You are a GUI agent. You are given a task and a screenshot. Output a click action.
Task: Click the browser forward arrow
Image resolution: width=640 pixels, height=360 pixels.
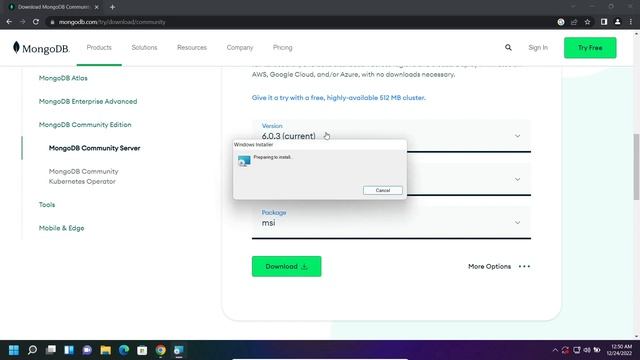coord(22,22)
